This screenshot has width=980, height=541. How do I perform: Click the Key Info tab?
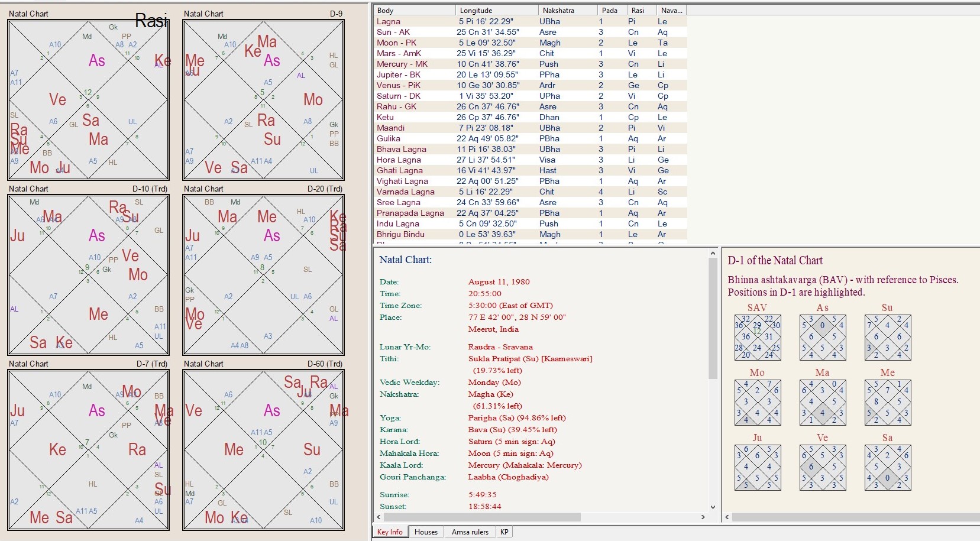[390, 532]
